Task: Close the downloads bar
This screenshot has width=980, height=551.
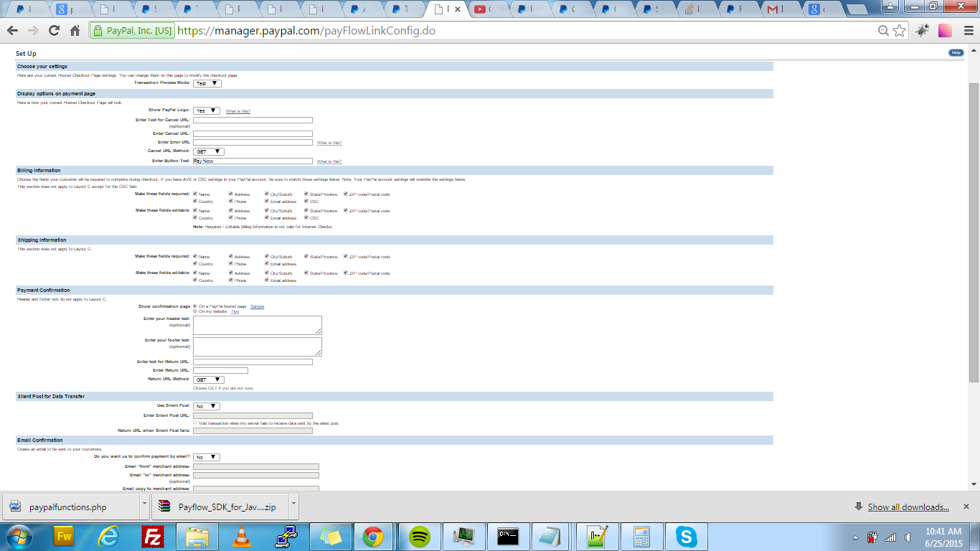Action: (x=966, y=507)
